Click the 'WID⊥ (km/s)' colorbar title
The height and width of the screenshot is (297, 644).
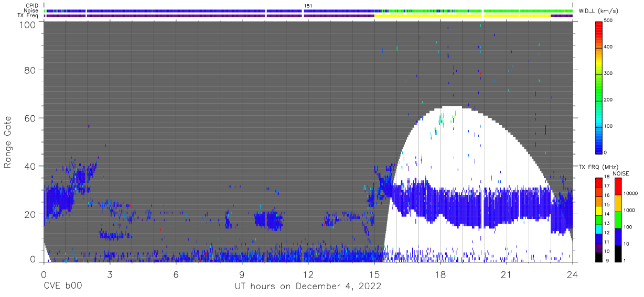click(x=599, y=10)
